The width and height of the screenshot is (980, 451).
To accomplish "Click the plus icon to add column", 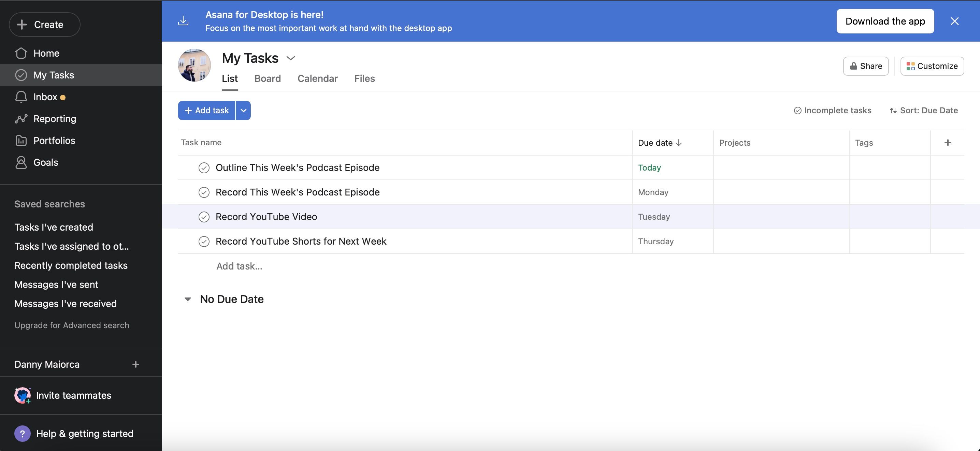I will [x=948, y=143].
